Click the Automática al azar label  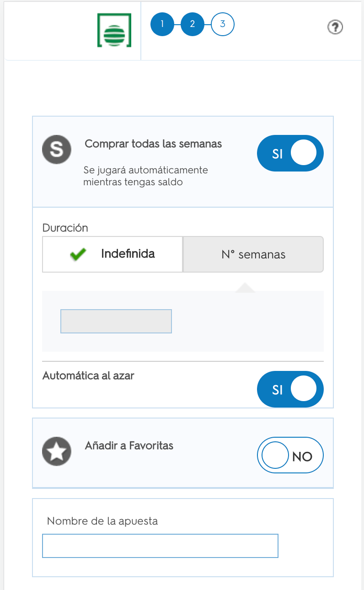tap(88, 376)
